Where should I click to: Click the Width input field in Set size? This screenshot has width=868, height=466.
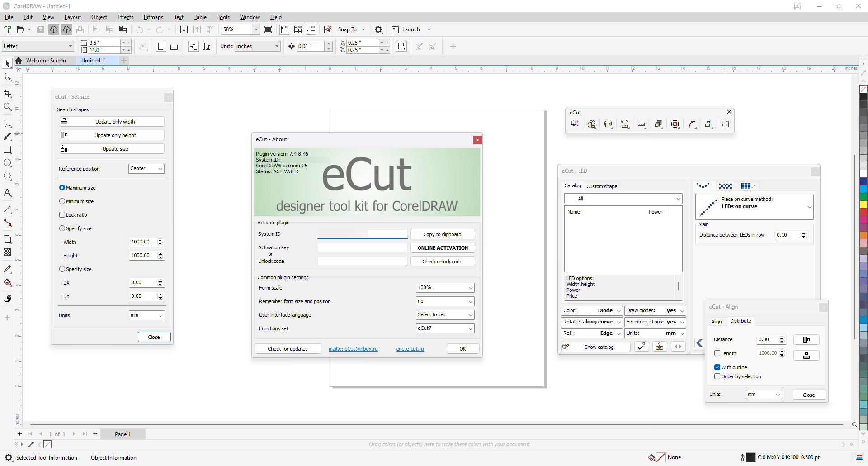click(x=144, y=242)
